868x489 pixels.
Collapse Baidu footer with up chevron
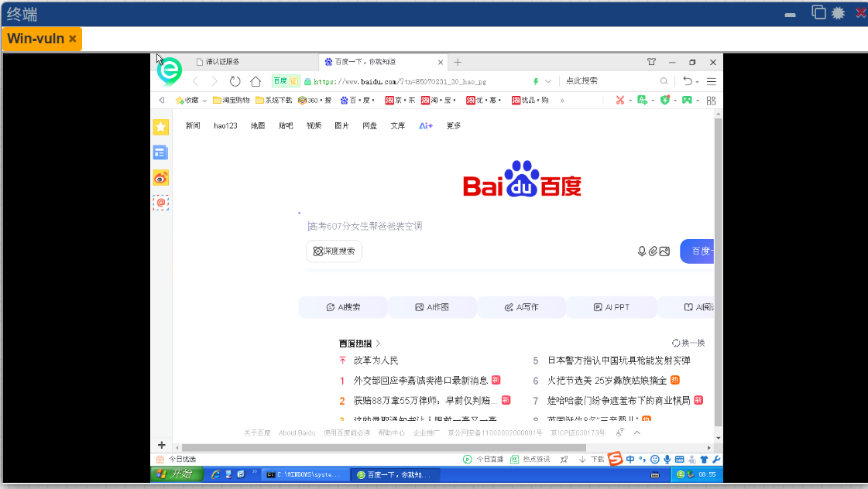637,433
